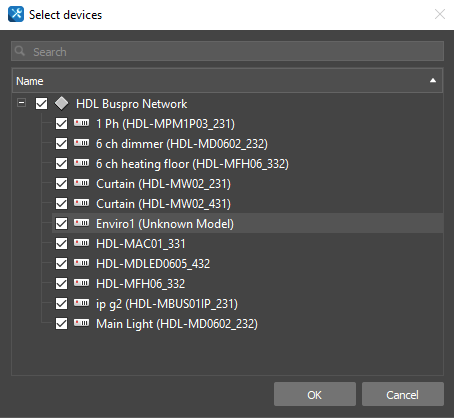Image resolution: width=454 pixels, height=418 pixels.
Task: Select the ip g2 (HDL-MBUS01IP_231) label
Action: coord(167,304)
